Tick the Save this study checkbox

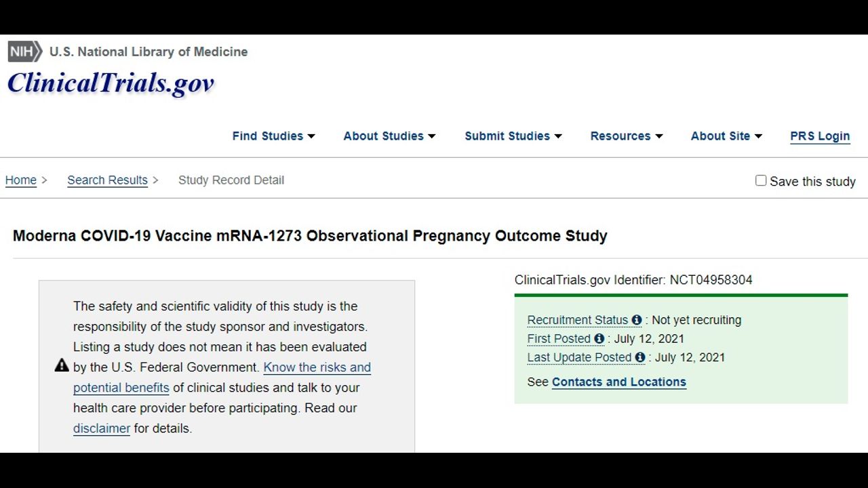[x=761, y=180]
